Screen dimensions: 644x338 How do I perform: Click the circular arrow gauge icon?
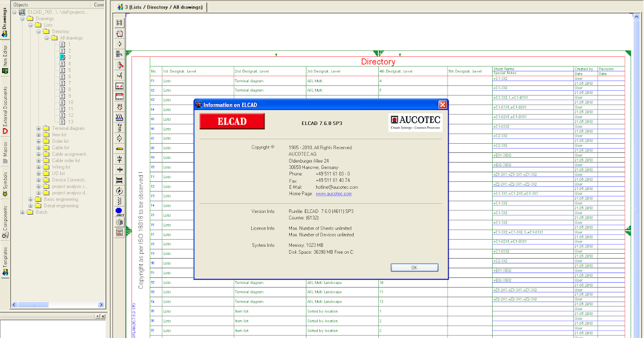(120, 190)
